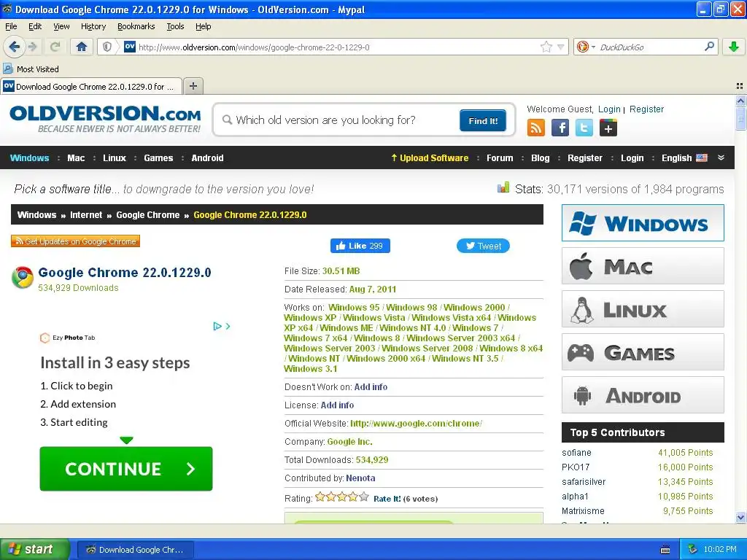Screen dimensions: 747x560
Task: Open the address bar history dropdown arrow
Action: (x=561, y=47)
